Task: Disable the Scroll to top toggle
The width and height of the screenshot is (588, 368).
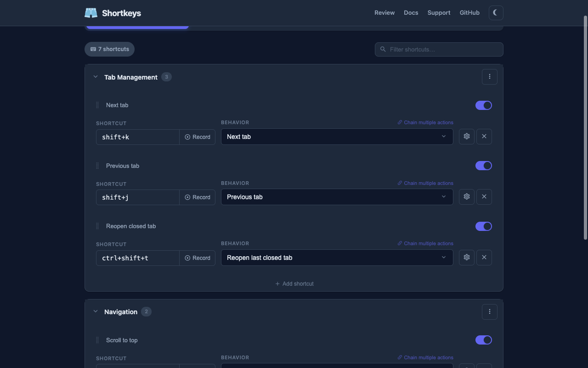Action: [x=483, y=340]
